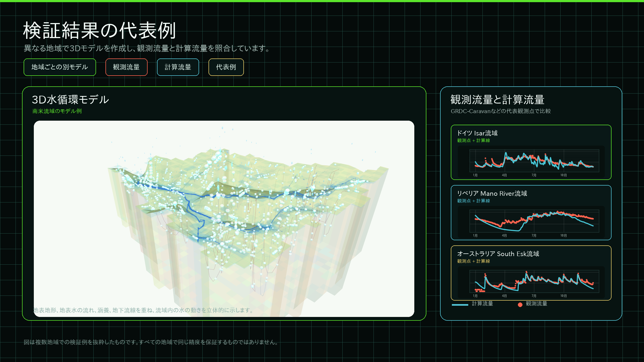Click 観測点 + 計算線 under Isar title
The height and width of the screenshot is (362, 644).
pyautogui.click(x=474, y=141)
